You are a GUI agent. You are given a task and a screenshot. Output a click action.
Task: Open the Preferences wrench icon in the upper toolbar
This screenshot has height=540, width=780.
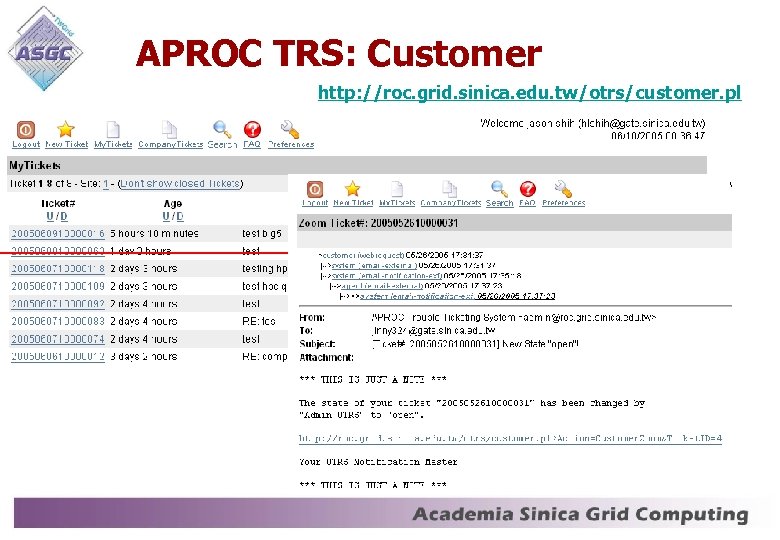(290, 130)
